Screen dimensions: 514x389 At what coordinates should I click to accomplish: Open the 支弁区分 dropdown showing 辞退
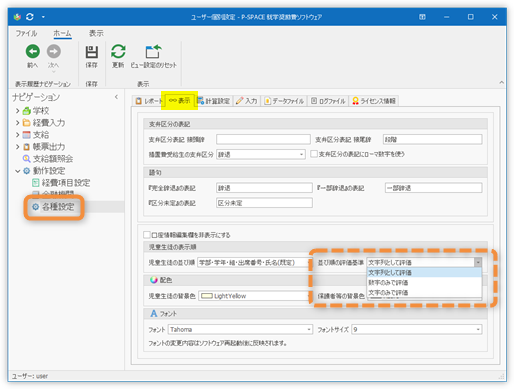click(x=261, y=154)
